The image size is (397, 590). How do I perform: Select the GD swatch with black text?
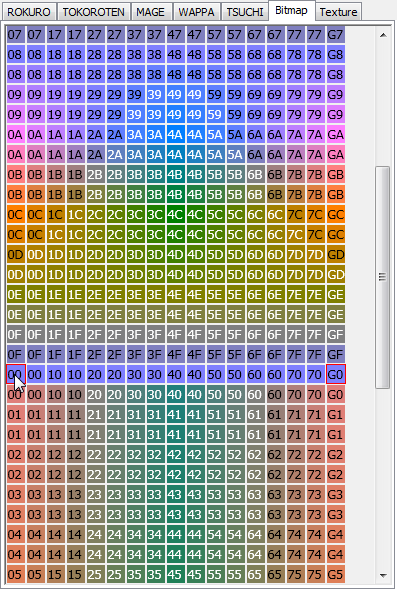click(x=335, y=255)
